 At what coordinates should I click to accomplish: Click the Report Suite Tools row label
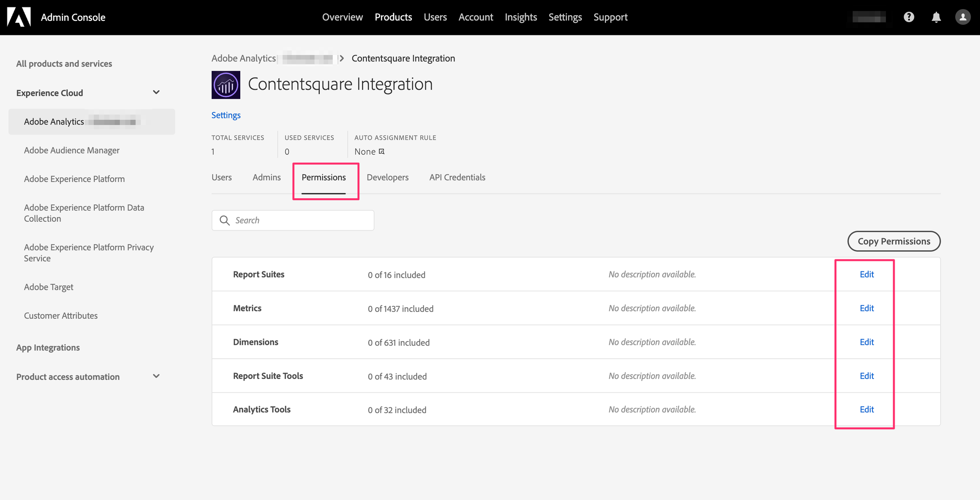click(x=268, y=376)
